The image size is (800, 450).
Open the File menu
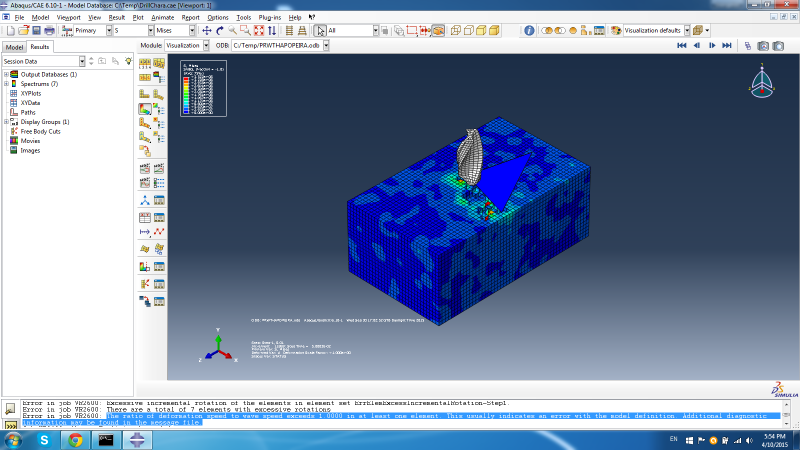point(19,17)
